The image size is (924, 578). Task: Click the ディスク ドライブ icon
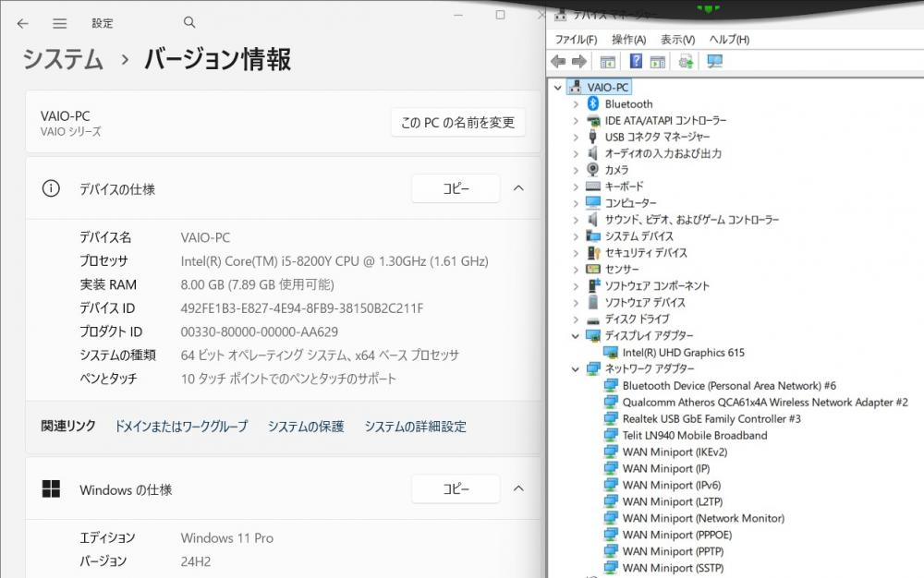pyautogui.click(x=593, y=319)
